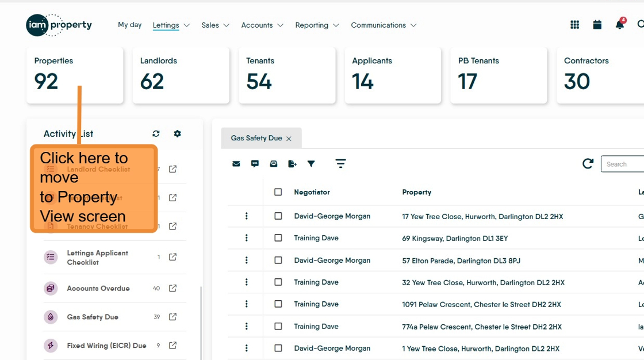Open the apps grid icon
This screenshot has width=644, height=360.
tap(574, 25)
